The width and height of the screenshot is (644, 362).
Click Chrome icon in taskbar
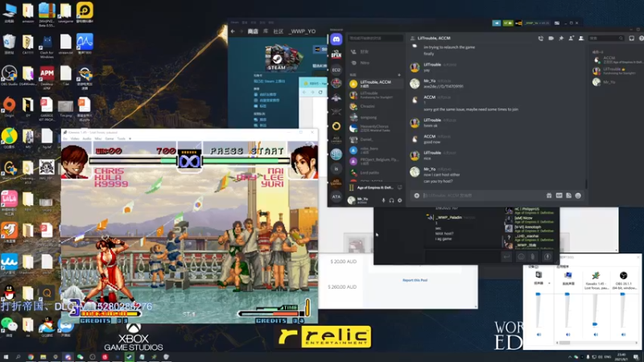(31, 357)
